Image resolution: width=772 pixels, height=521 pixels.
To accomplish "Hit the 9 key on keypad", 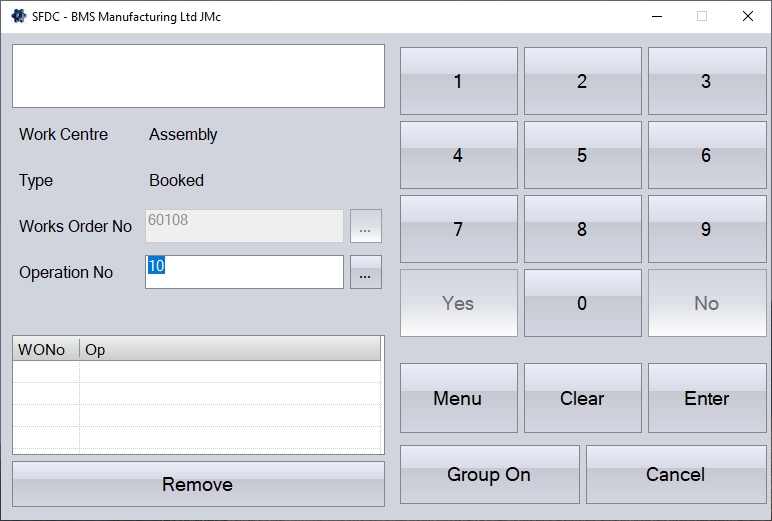I will coord(706,229).
